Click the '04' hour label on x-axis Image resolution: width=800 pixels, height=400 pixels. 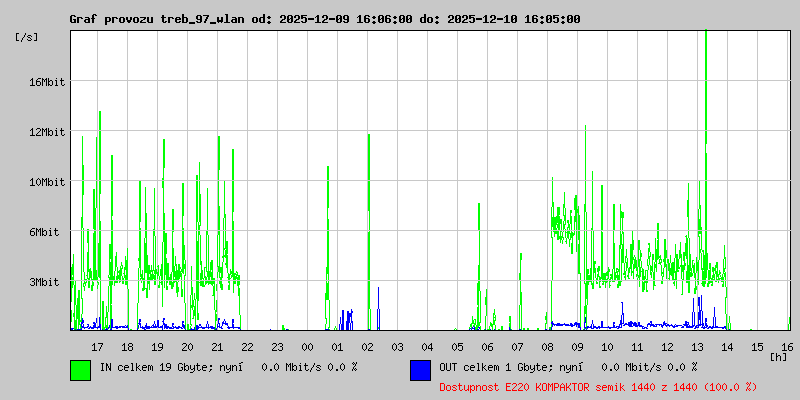(427, 347)
